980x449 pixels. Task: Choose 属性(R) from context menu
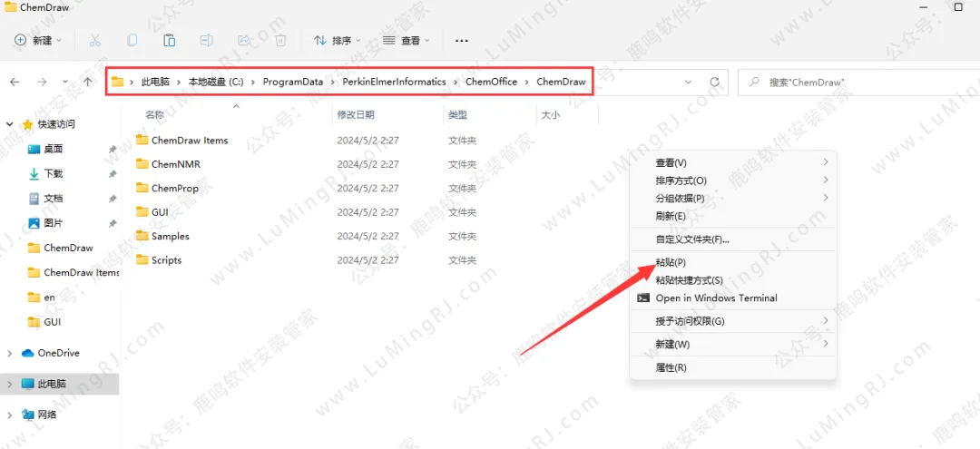(x=732, y=368)
